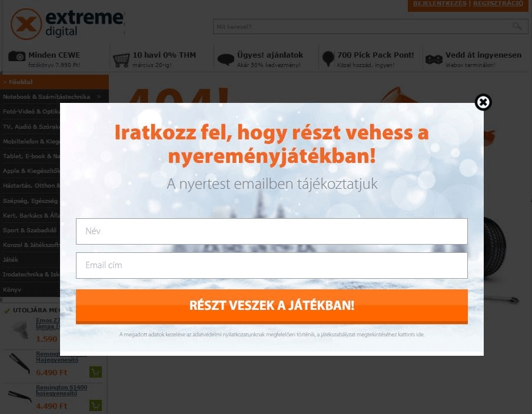Open the Könyv category
Image resolution: width=532 pixels, height=414 pixels.
(12, 289)
